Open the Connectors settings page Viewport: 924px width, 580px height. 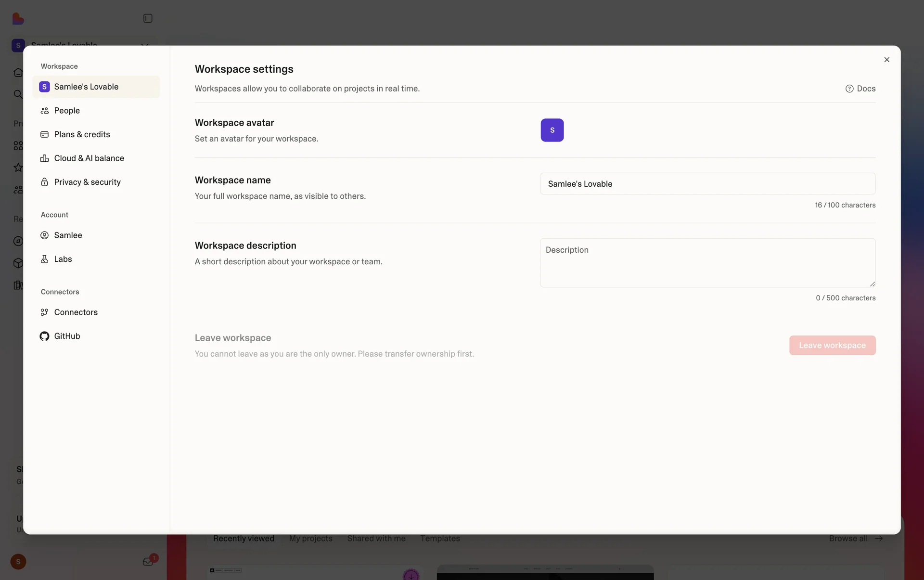pos(76,312)
